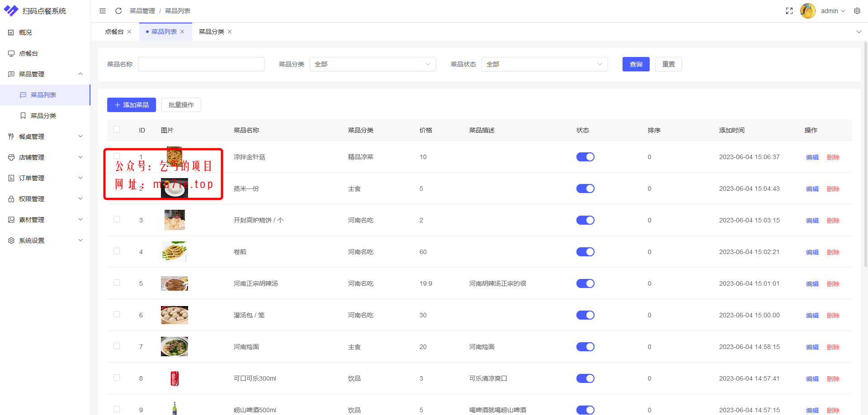The height and width of the screenshot is (415, 868).
Task: Open thumbnail of 开封高炉烧饼
Action: [x=175, y=220]
